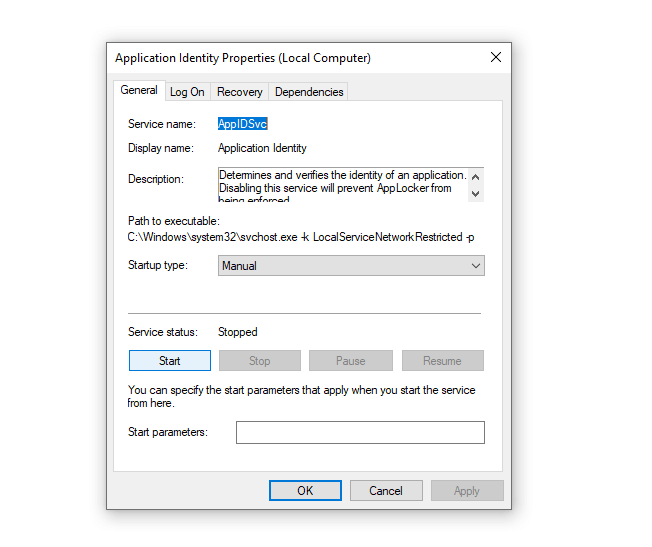Click the highlighted AppIDSvc service name
The height and width of the screenshot is (547, 652).
coord(242,124)
